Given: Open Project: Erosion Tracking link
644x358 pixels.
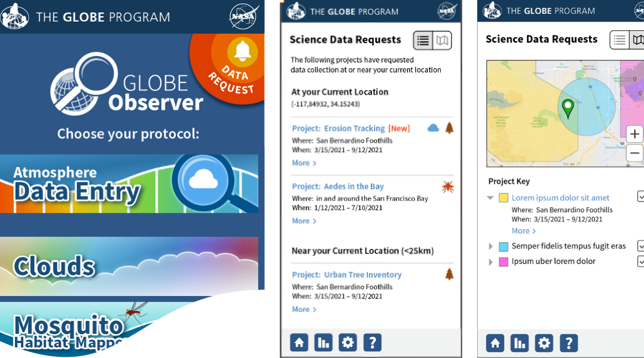Looking at the screenshot, I should coord(339,129).
